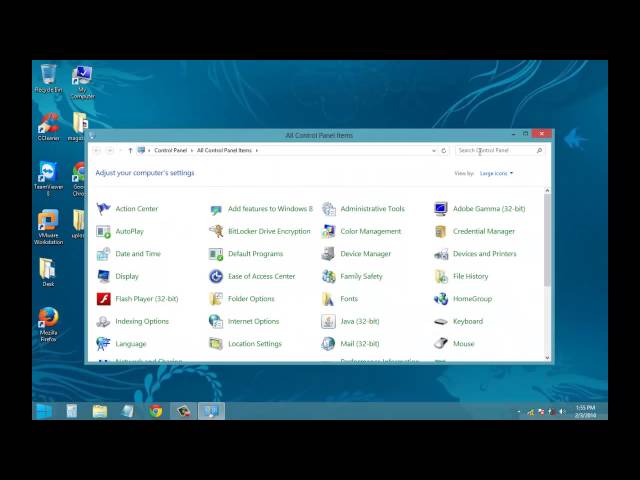Go up one level with the up arrow

point(130,151)
